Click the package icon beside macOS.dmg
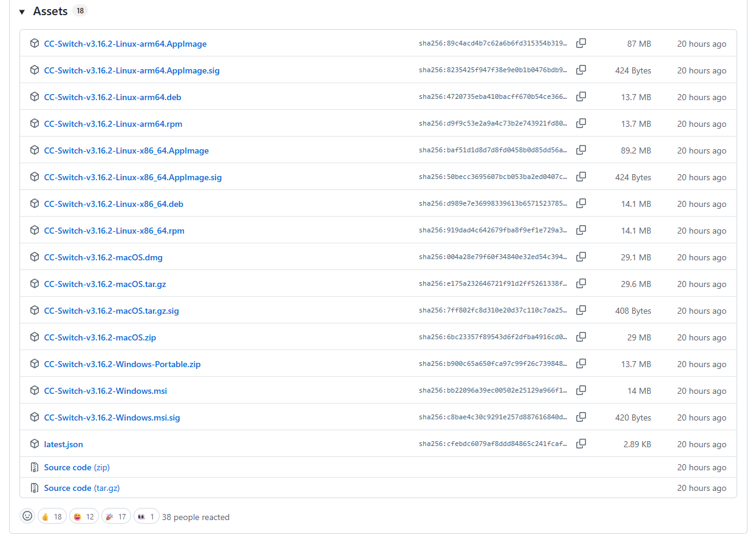Viewport: 756px width, 534px height. (x=35, y=257)
